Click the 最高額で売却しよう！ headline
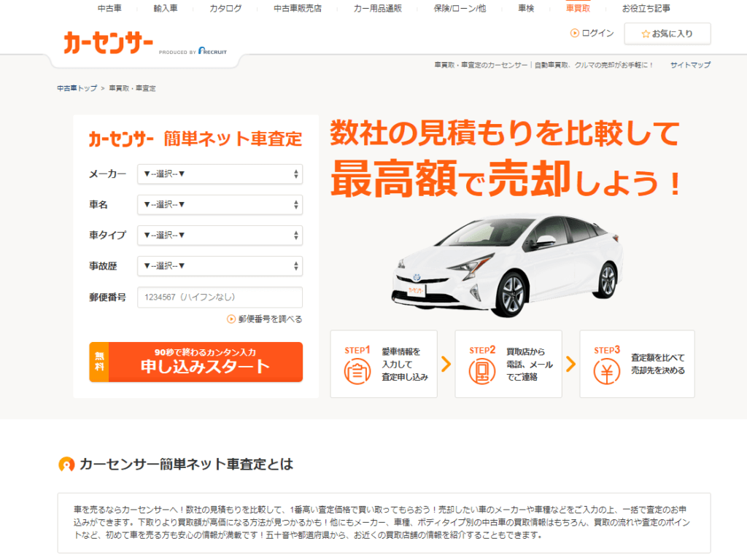 coord(506,179)
